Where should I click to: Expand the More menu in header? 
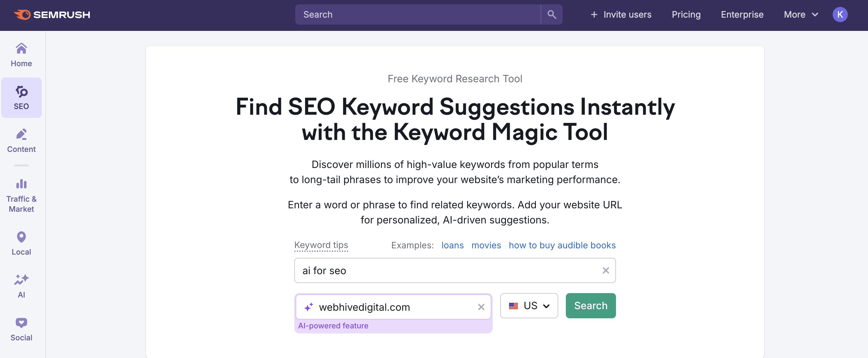(x=801, y=14)
